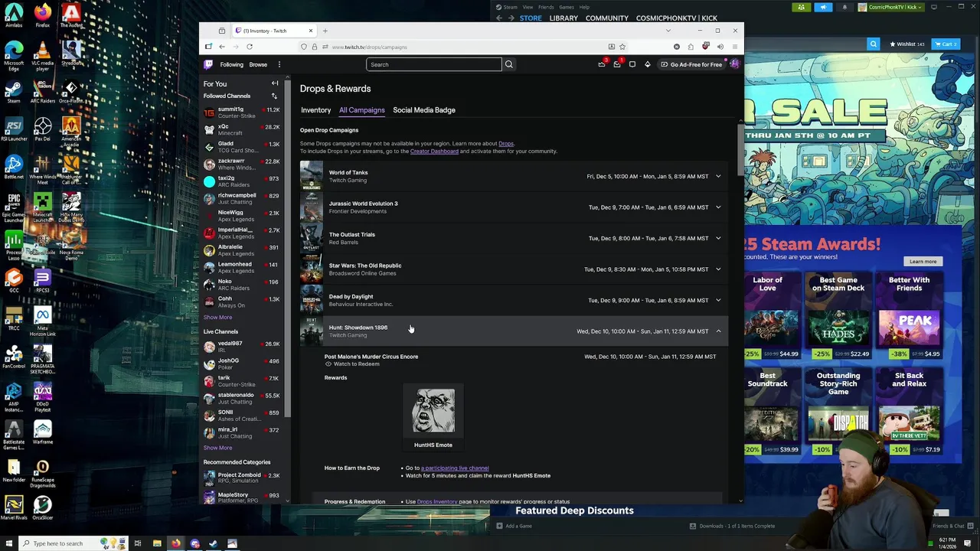Select the All Campaigns tab

(361, 110)
